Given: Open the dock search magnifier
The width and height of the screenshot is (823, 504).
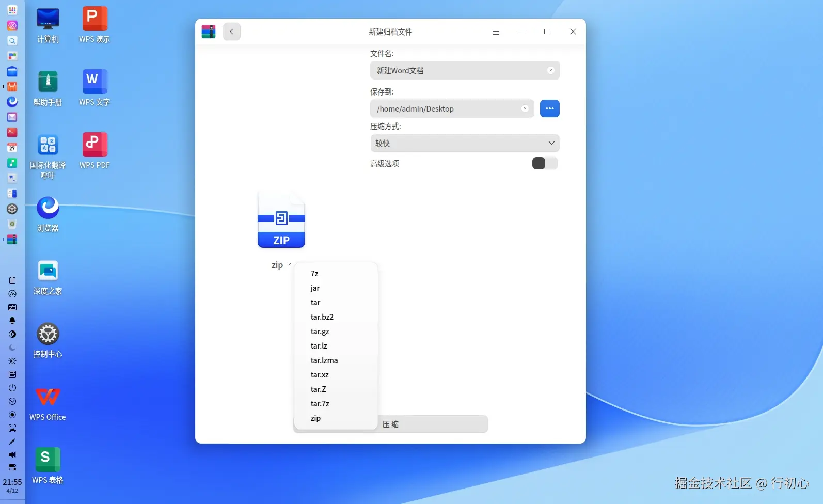Looking at the screenshot, I should tap(12, 41).
